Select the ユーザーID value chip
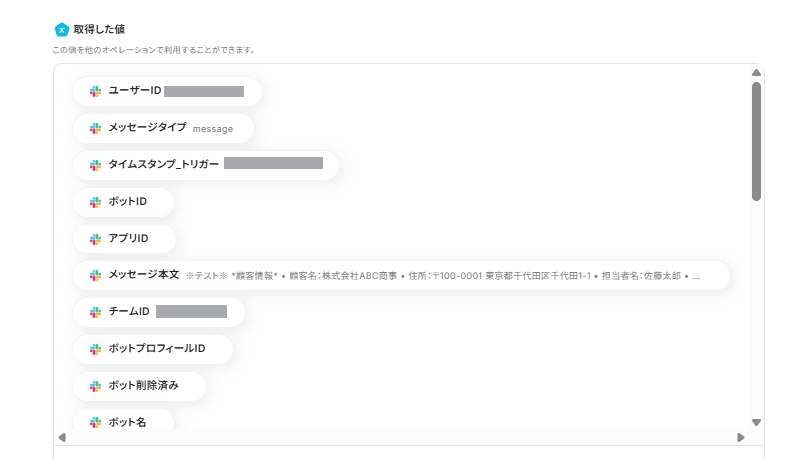This screenshot has width=798, height=460. [167, 91]
